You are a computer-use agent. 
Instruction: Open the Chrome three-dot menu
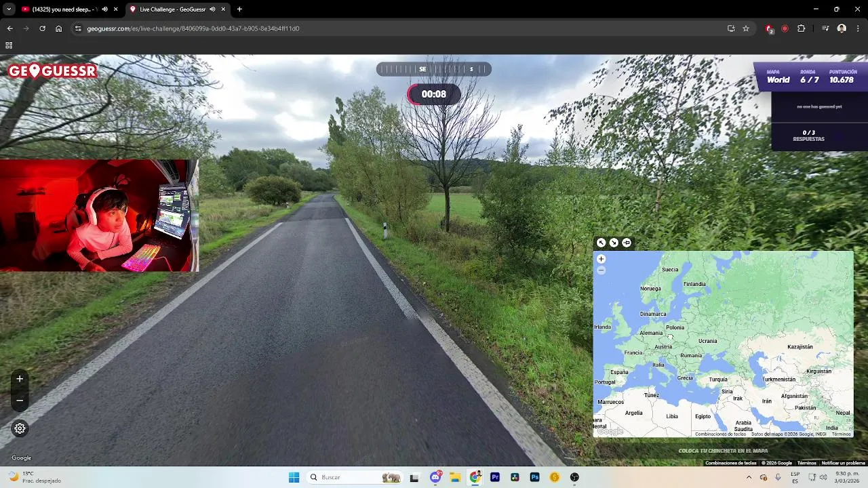pyautogui.click(x=858, y=28)
